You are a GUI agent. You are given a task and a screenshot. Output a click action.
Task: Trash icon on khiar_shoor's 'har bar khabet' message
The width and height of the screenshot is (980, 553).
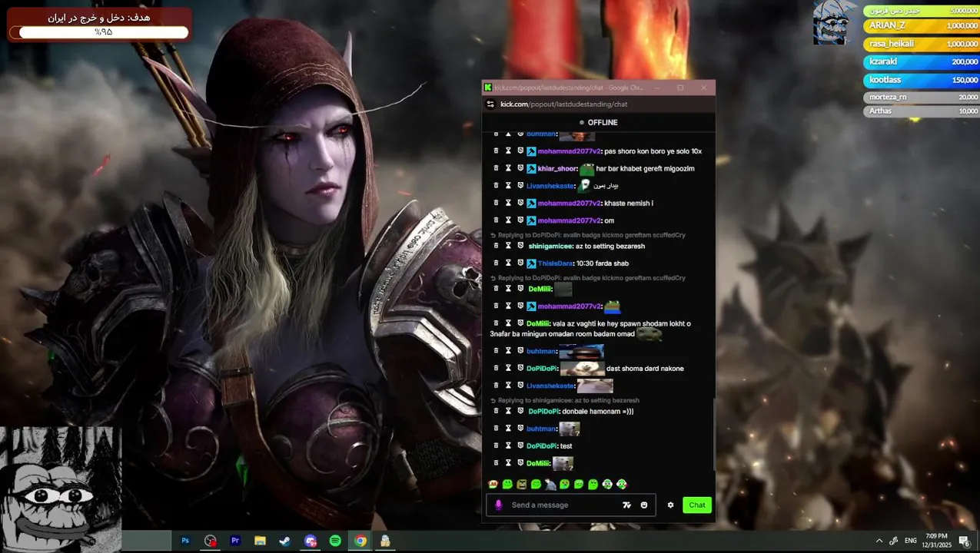point(496,168)
